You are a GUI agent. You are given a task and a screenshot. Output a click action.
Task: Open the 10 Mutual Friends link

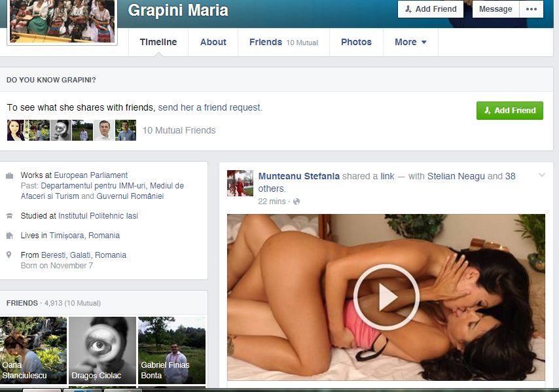pos(179,130)
